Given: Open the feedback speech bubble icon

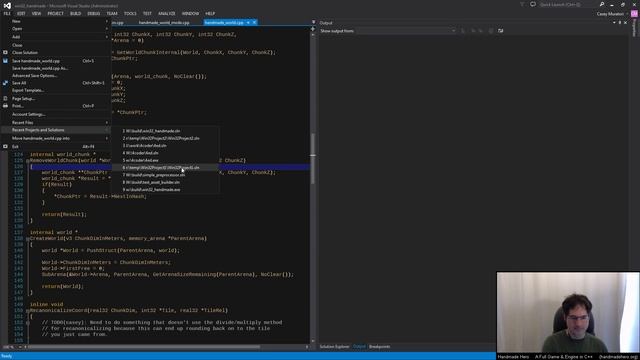Looking at the screenshot, I should [533, 4].
